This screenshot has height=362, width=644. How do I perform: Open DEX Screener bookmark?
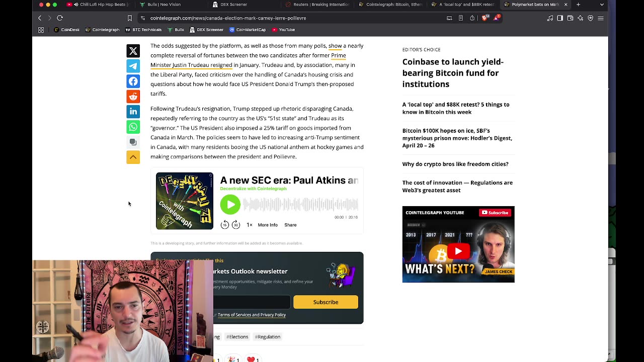206,30
